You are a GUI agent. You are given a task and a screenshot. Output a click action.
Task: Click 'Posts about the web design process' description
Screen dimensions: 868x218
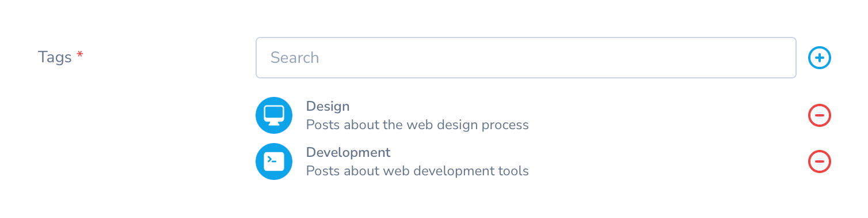[417, 125]
